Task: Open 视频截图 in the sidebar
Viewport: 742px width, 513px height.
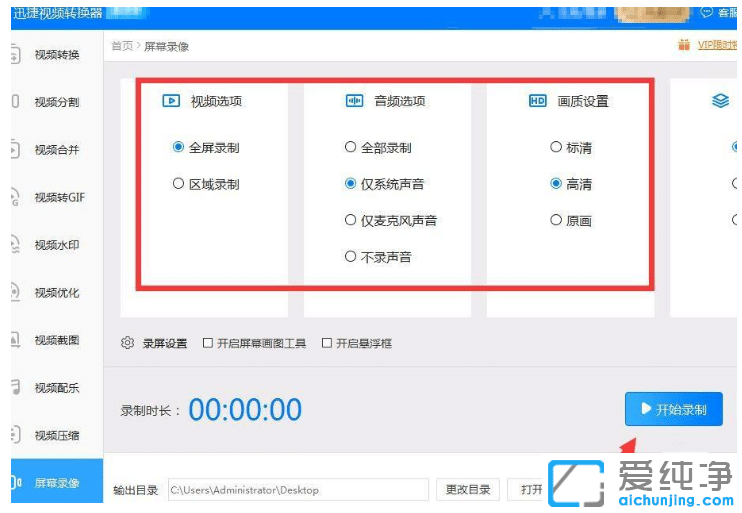Action: click(x=57, y=340)
